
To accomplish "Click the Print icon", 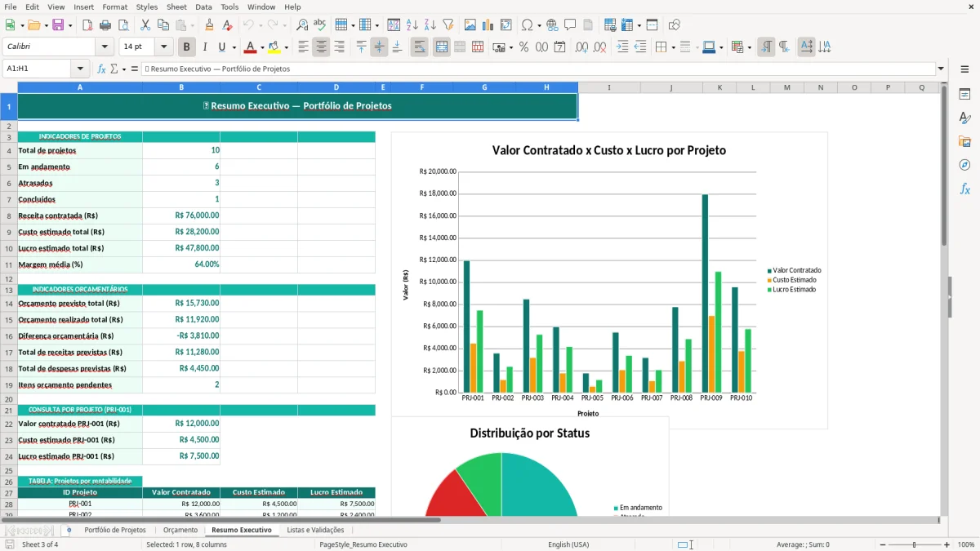I will 105,25.
